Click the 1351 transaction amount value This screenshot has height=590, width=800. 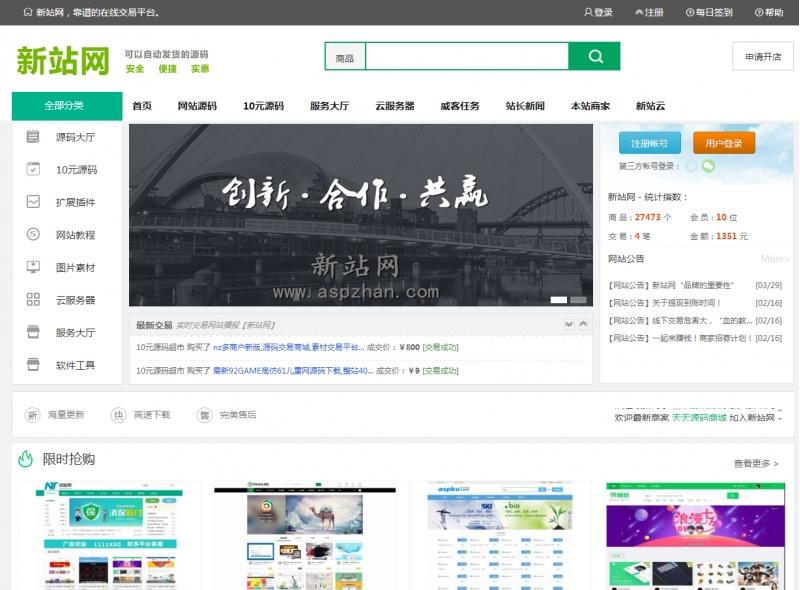[x=726, y=236]
